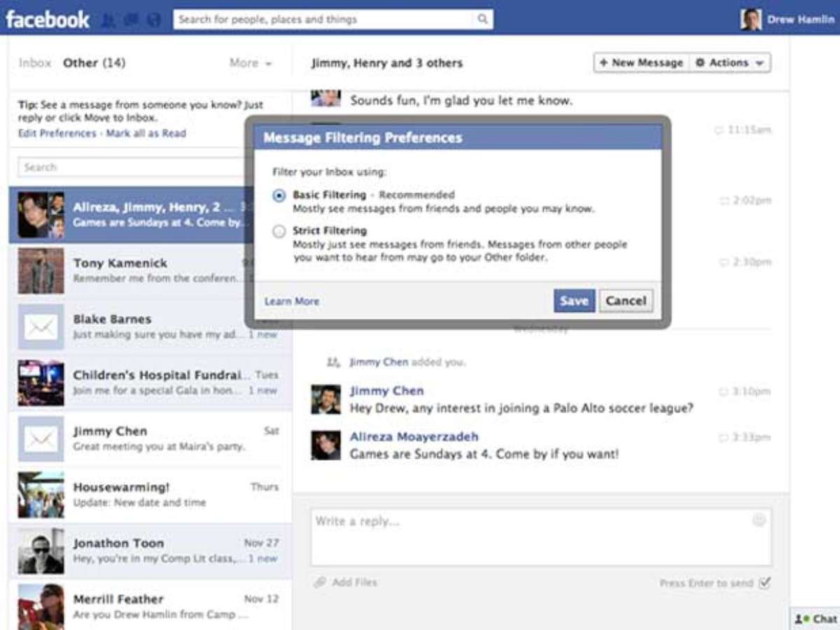Image resolution: width=840 pixels, height=630 pixels.
Task: Open the 'Housewarming!' conversation
Action: pyautogui.click(x=150, y=495)
